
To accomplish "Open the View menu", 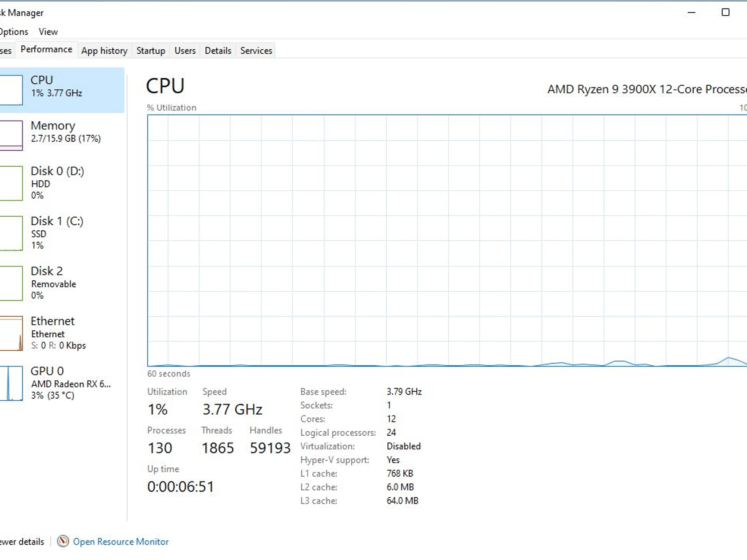I will click(x=48, y=32).
